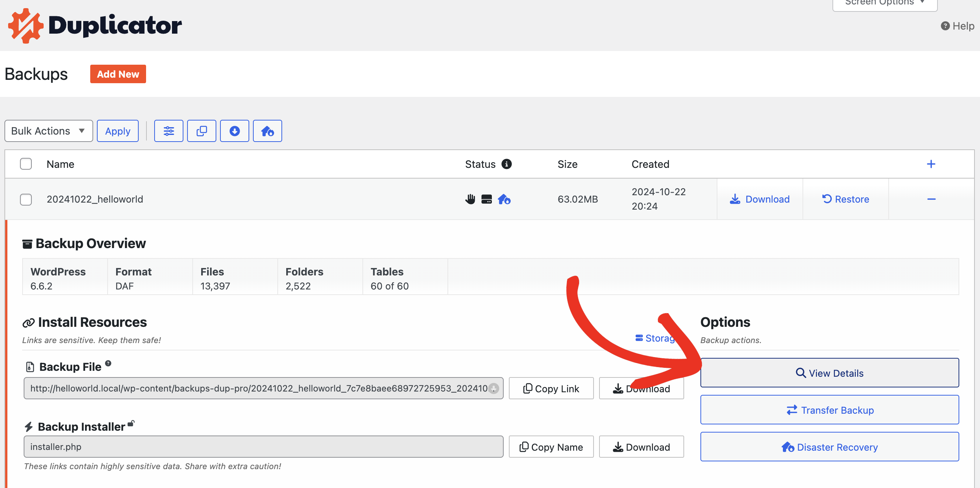The image size is (980, 488).
Task: Collapse the helloworld row with minus icon
Action: coord(931,199)
